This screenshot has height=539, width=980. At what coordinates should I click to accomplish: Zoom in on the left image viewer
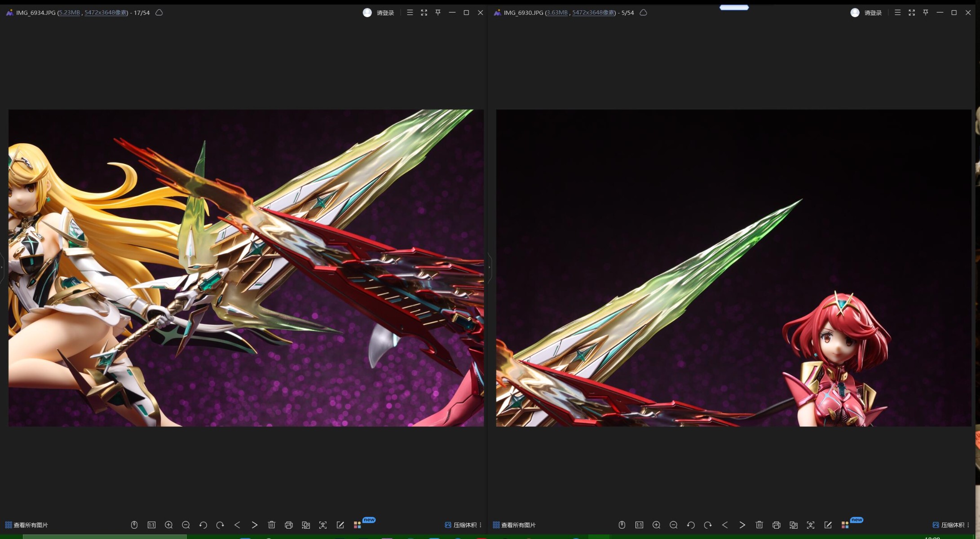(169, 525)
